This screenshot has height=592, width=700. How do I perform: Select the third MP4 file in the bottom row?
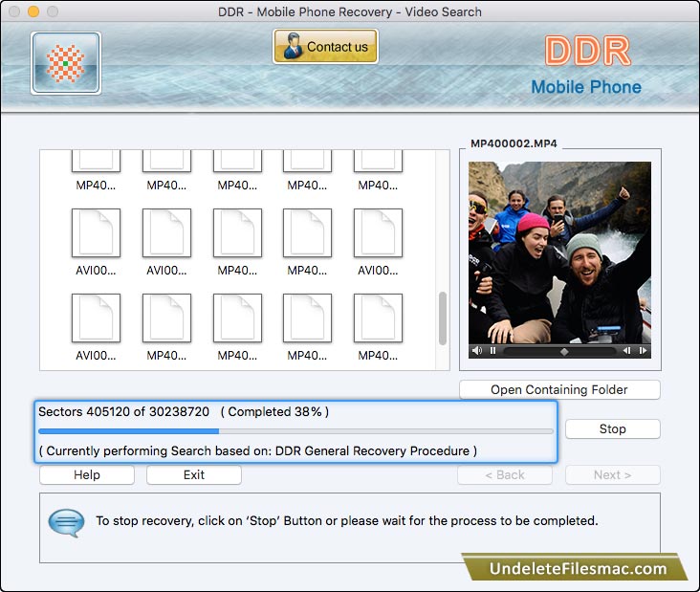(307, 327)
